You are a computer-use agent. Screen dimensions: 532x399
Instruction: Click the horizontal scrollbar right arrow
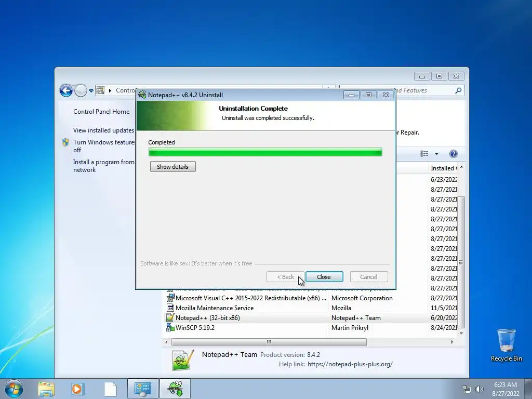(452, 342)
